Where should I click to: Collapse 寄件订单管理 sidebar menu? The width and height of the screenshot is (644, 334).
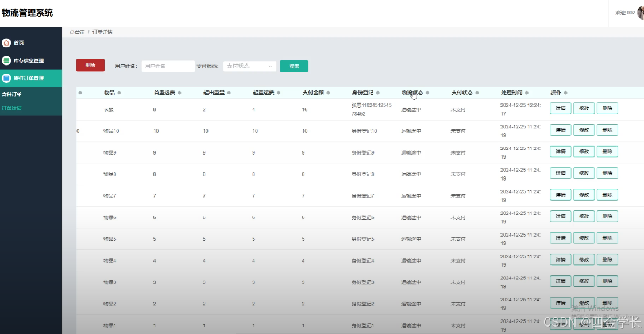point(31,78)
